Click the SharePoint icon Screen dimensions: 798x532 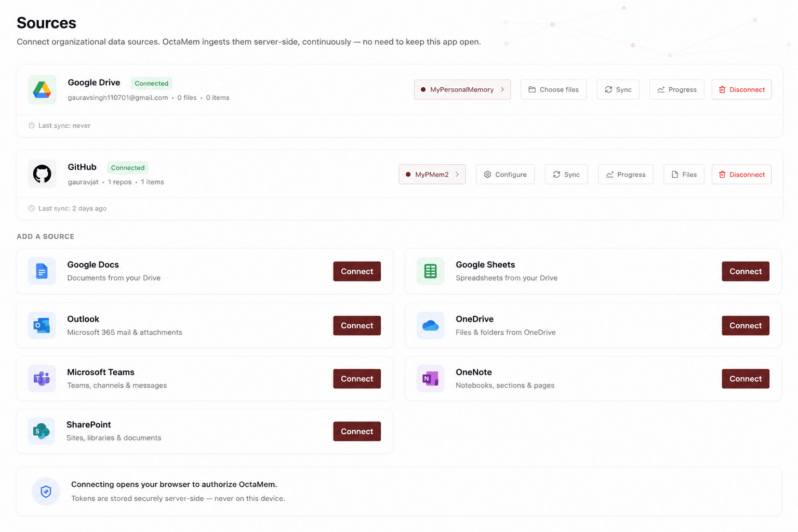pos(42,431)
